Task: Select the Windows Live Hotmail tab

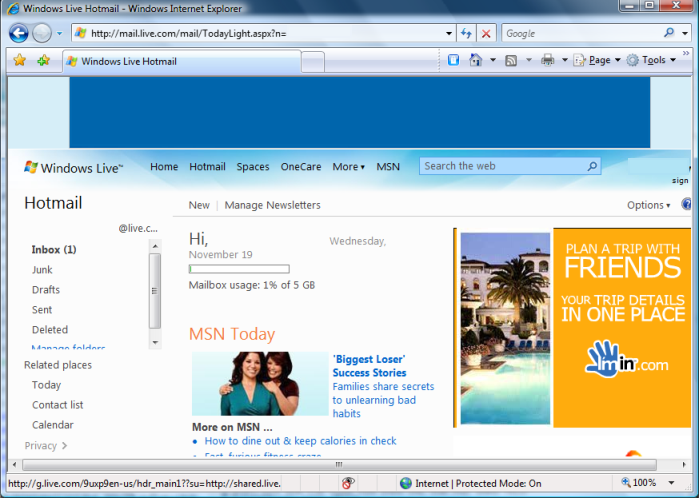Action: pos(182,61)
